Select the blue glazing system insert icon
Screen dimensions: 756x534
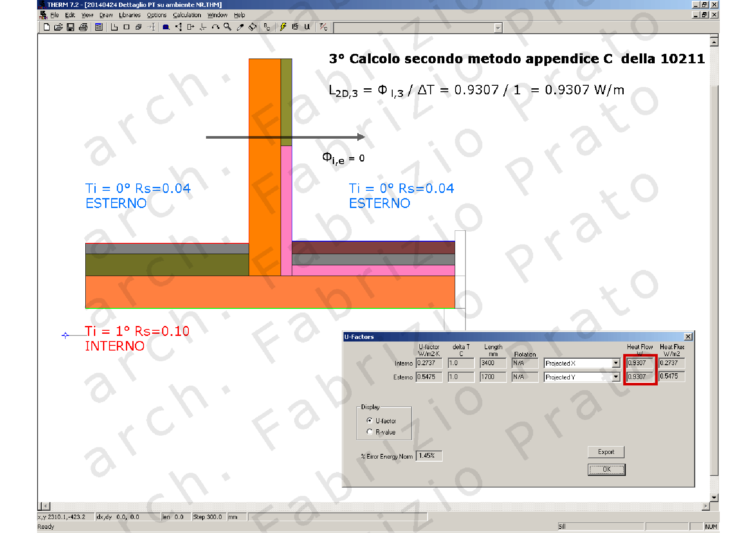[166, 27]
